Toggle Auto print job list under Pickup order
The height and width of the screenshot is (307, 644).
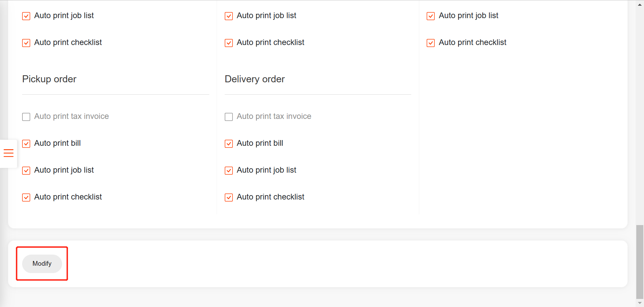(26, 170)
